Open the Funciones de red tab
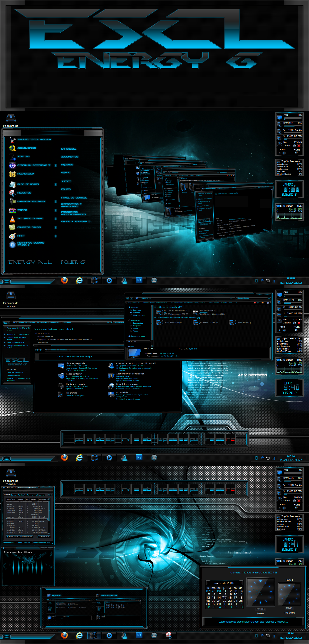The image size is (309, 644). click(x=33, y=495)
